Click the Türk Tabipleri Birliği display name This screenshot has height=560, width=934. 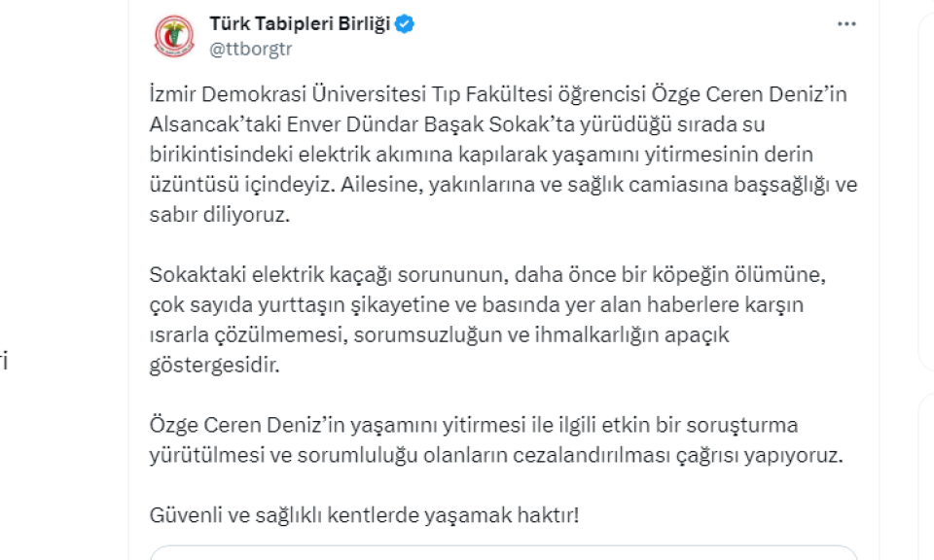coord(300,23)
